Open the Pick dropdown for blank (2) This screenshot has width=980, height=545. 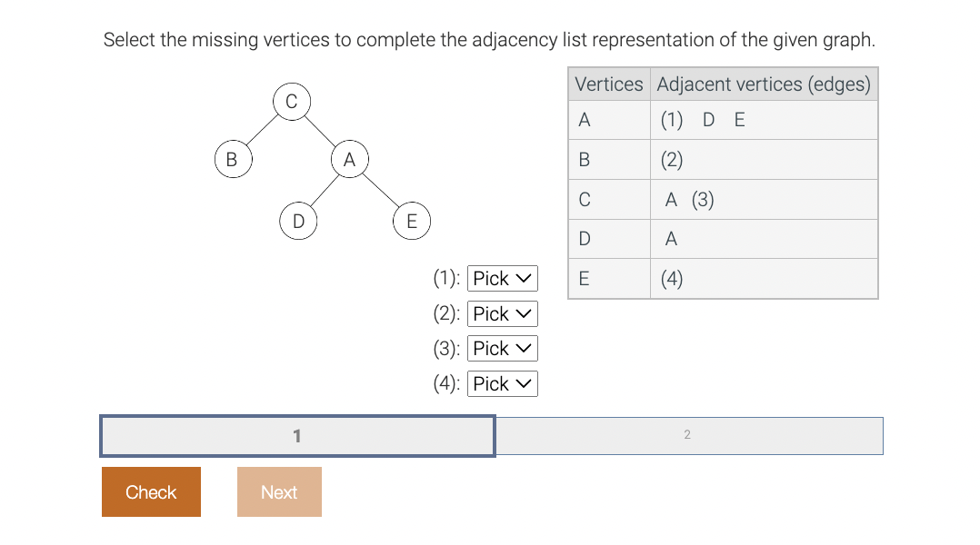pyautogui.click(x=502, y=313)
